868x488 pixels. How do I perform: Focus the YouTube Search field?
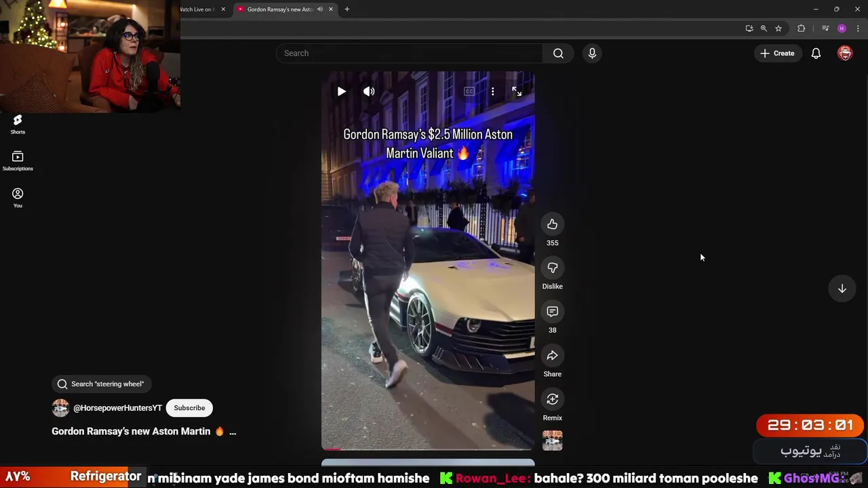[409, 53]
